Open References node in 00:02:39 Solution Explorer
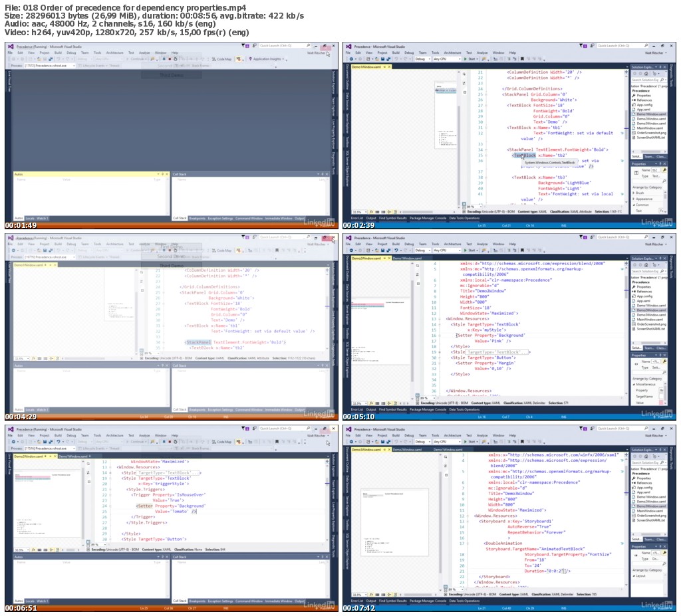 coord(644,100)
